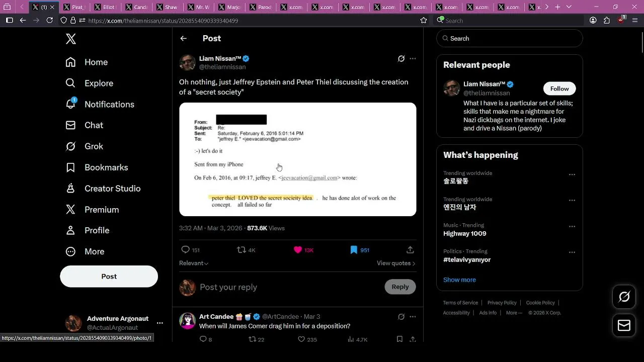
Task: Open options for the #telavivyanıyor trend
Action: (572, 252)
